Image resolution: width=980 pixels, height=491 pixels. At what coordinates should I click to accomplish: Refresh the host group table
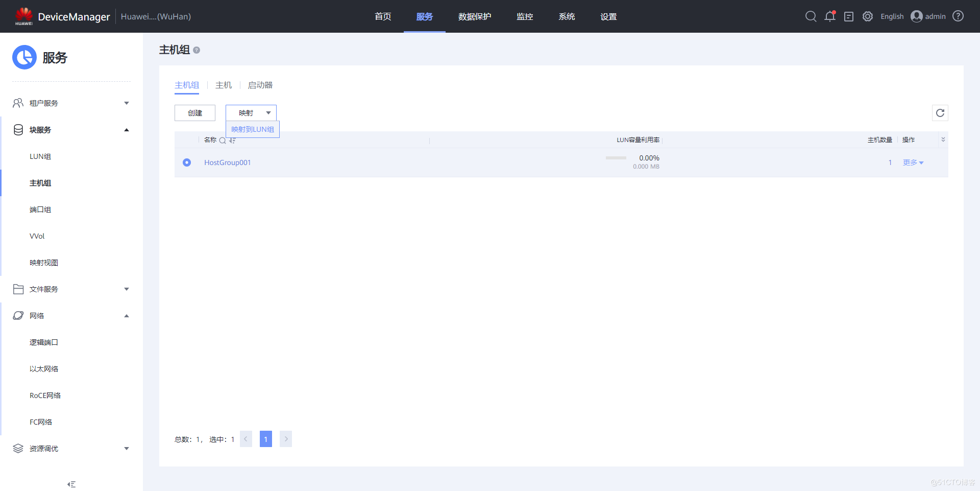(940, 113)
